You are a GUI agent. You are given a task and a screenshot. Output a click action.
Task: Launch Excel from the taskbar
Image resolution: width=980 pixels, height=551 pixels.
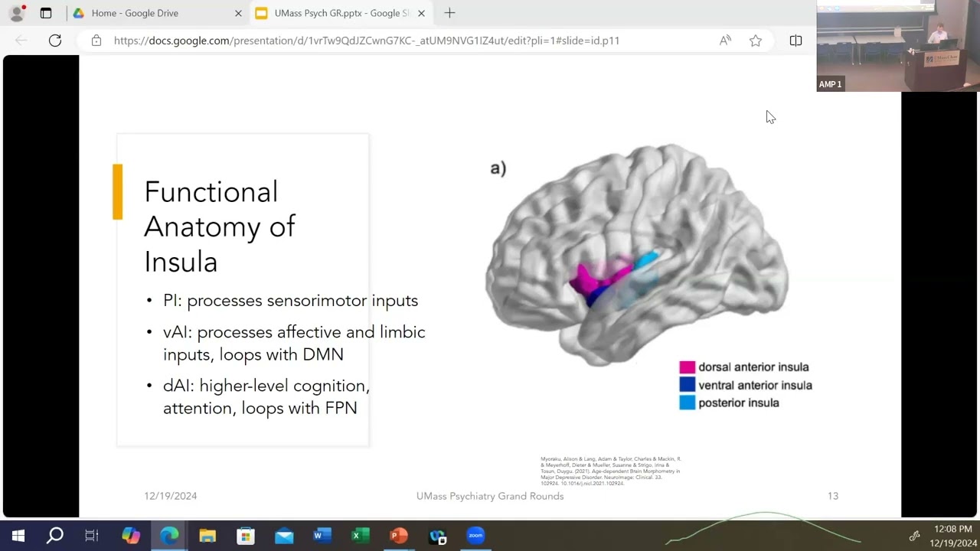click(x=361, y=536)
